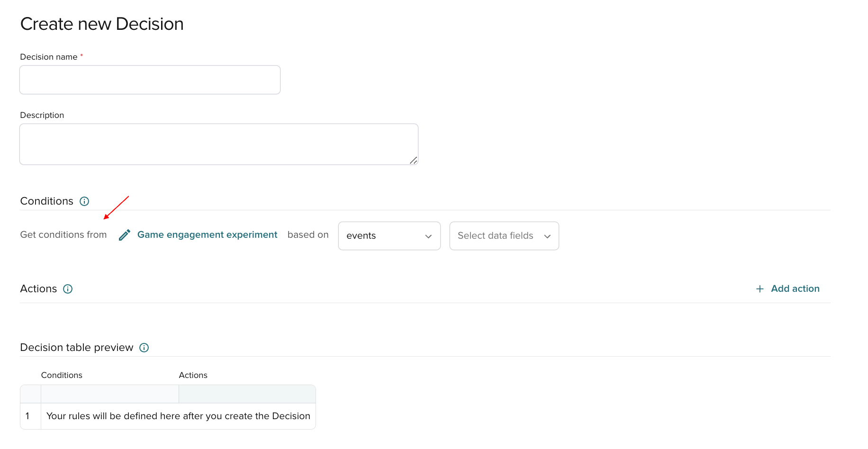Click the Conditions column label above the table

62,375
